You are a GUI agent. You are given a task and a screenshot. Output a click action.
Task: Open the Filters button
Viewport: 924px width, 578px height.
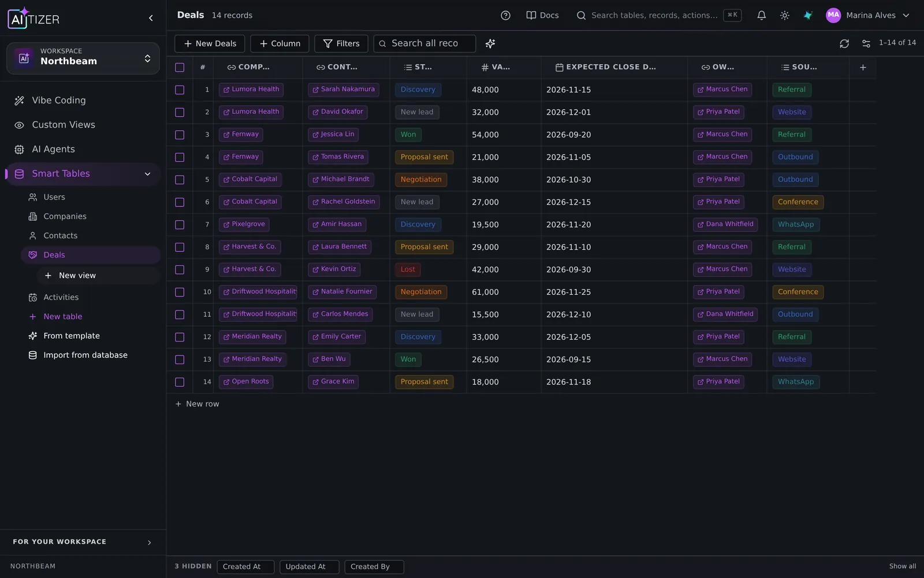tap(341, 43)
